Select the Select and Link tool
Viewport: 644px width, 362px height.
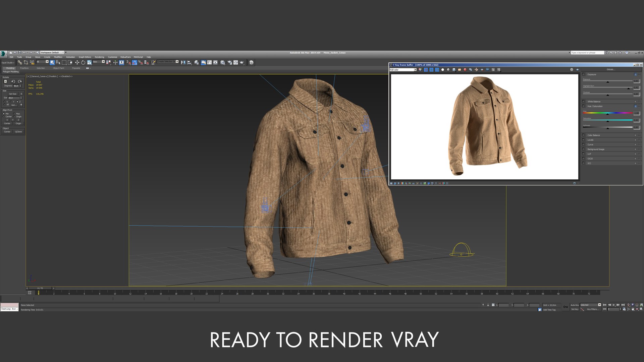[20, 62]
